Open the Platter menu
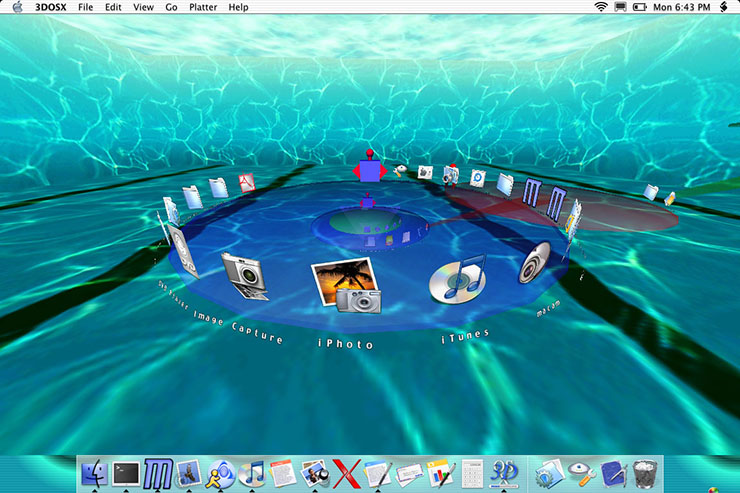740x493 pixels. point(203,7)
